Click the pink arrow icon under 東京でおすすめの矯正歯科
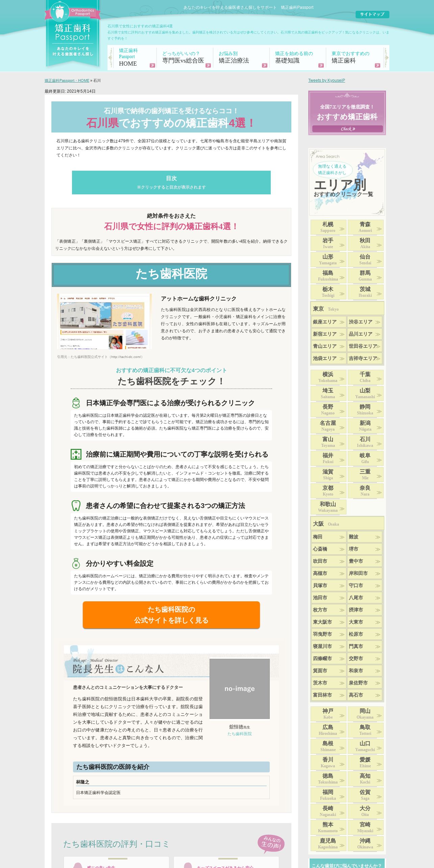 point(378,66)
